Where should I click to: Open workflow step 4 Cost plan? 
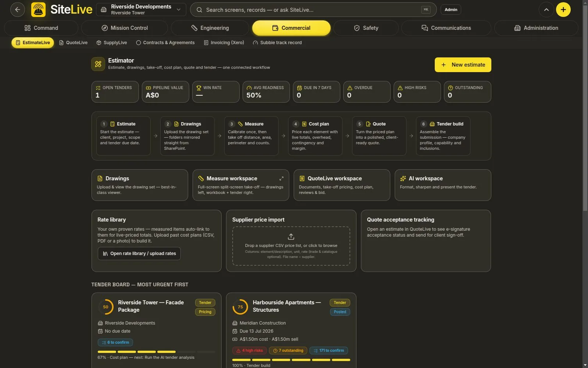tap(315, 136)
